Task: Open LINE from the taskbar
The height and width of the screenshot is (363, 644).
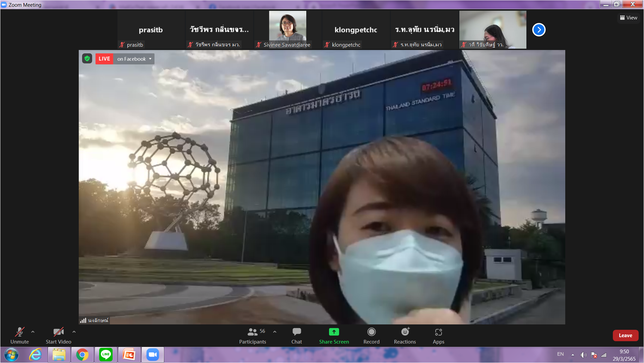Action: (106, 355)
